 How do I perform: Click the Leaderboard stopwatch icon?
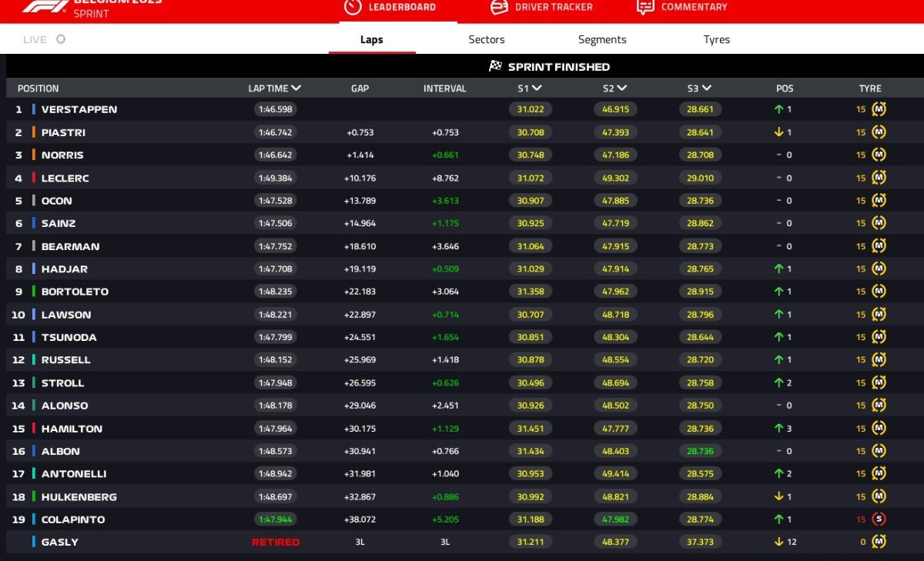pos(353,7)
